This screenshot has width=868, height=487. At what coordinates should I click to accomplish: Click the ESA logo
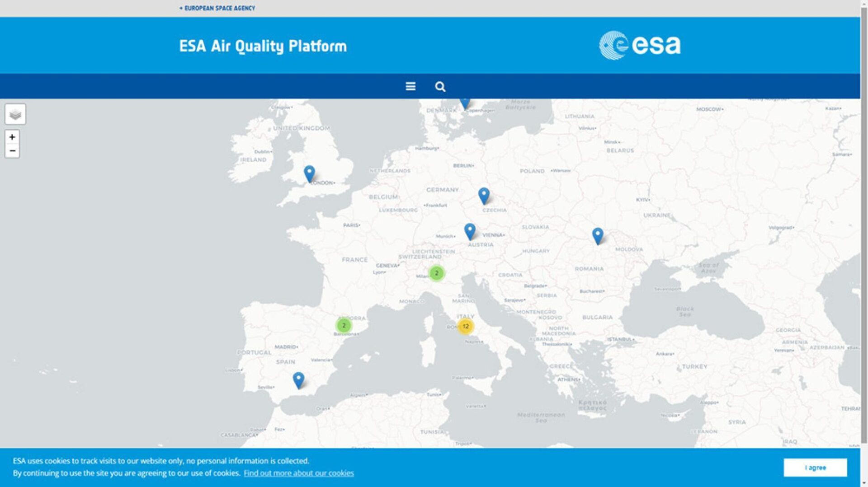tap(640, 45)
